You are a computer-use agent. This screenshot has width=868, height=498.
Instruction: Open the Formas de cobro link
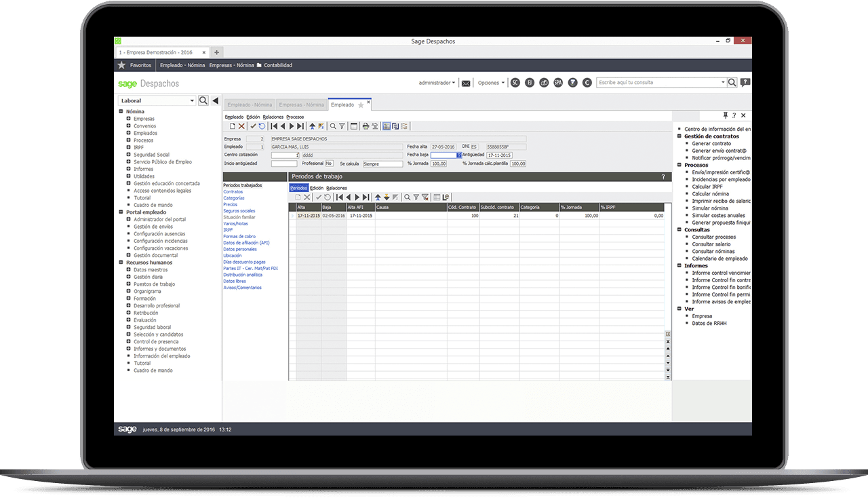click(239, 236)
